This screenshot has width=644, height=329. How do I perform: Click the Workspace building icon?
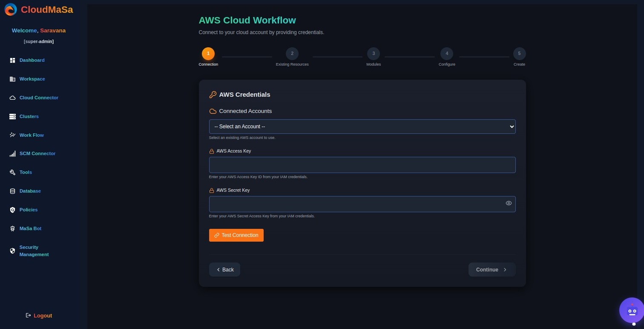12,79
